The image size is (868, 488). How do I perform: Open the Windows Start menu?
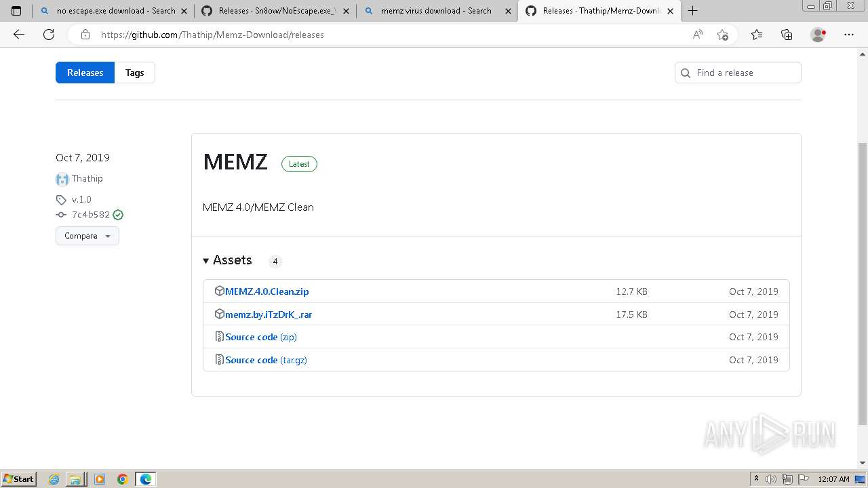coord(19,479)
